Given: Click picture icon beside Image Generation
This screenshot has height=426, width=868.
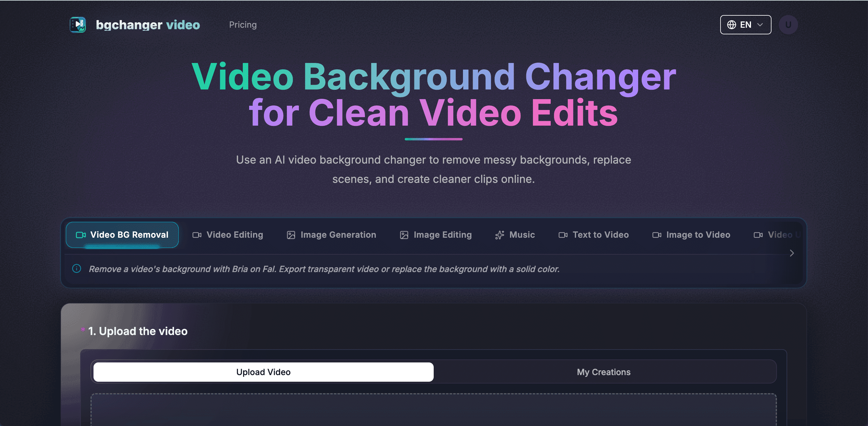Looking at the screenshot, I should 291,235.
